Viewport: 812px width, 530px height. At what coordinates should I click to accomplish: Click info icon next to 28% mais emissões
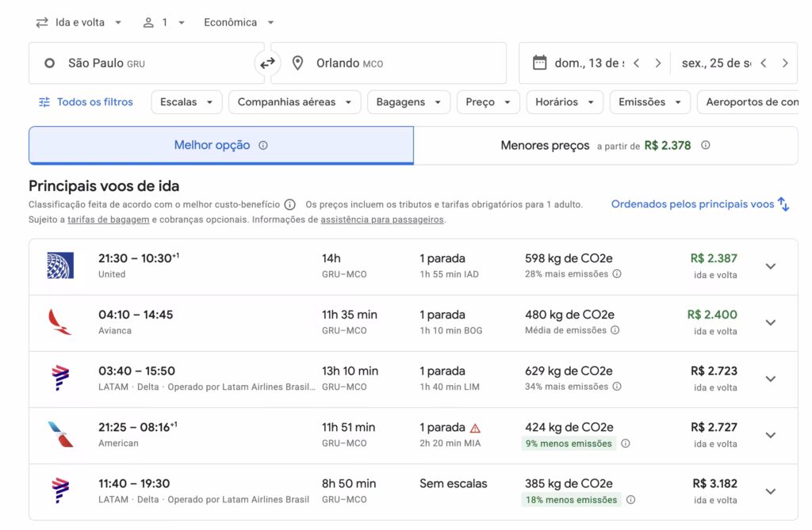(x=617, y=274)
